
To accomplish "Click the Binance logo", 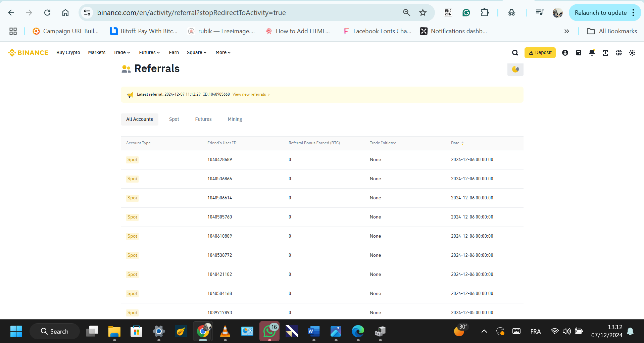I will (x=29, y=53).
